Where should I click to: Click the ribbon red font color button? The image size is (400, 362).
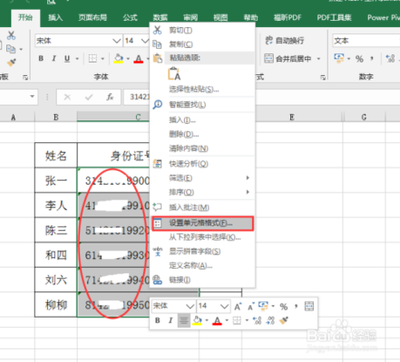pyautogui.click(x=139, y=59)
